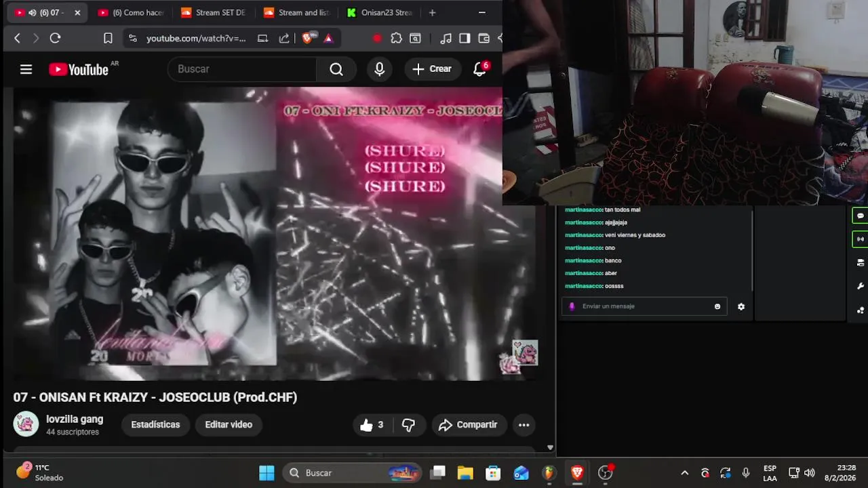Start voice search with microphone icon

(380, 69)
